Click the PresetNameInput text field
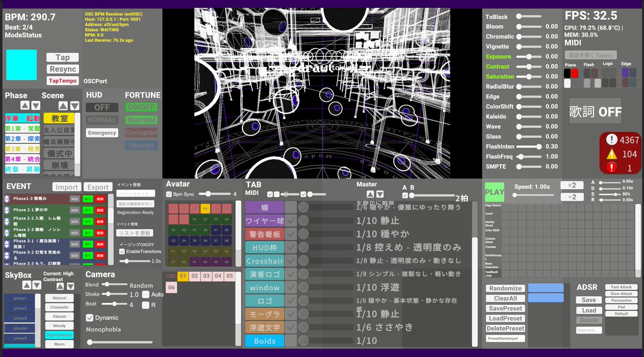The image size is (644, 357). coord(507,339)
